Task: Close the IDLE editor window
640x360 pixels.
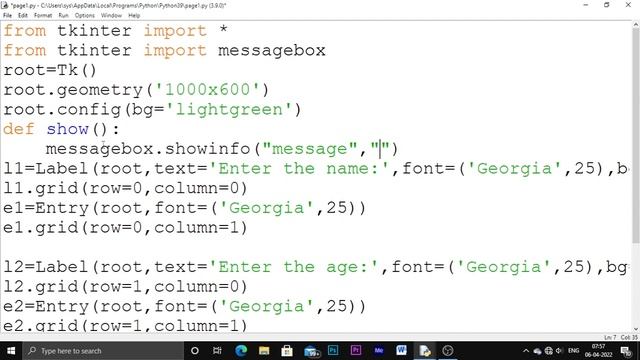Action: click(x=628, y=5)
